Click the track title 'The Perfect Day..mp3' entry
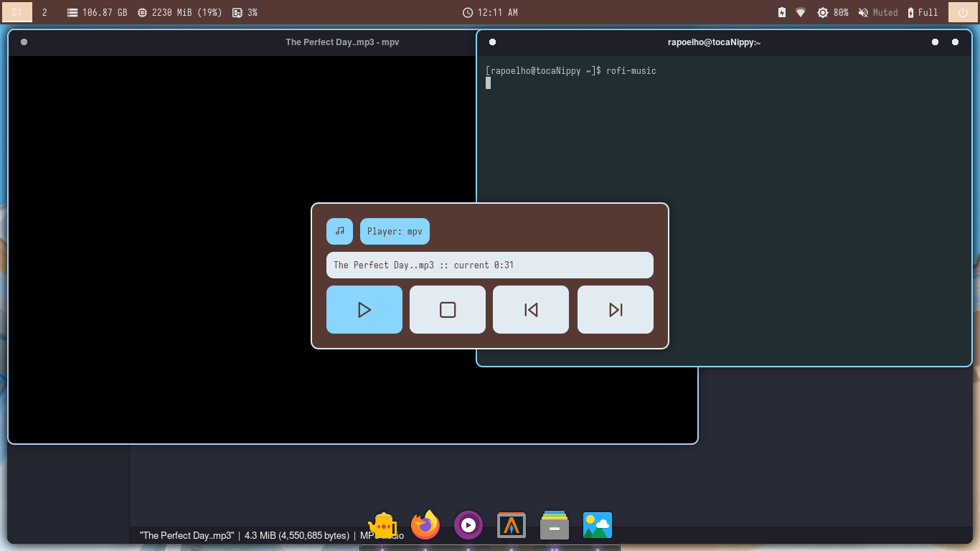This screenshot has height=551, width=980. pos(490,265)
